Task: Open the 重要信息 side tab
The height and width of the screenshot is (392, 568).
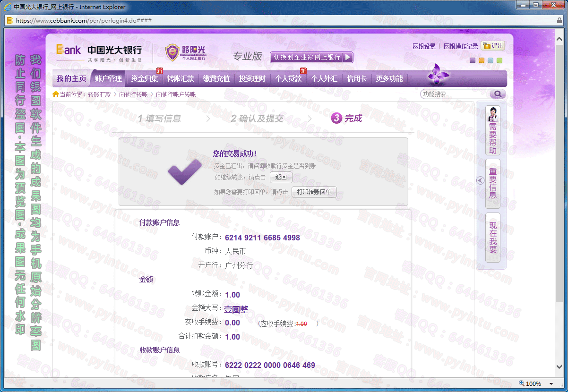Action: point(493,184)
